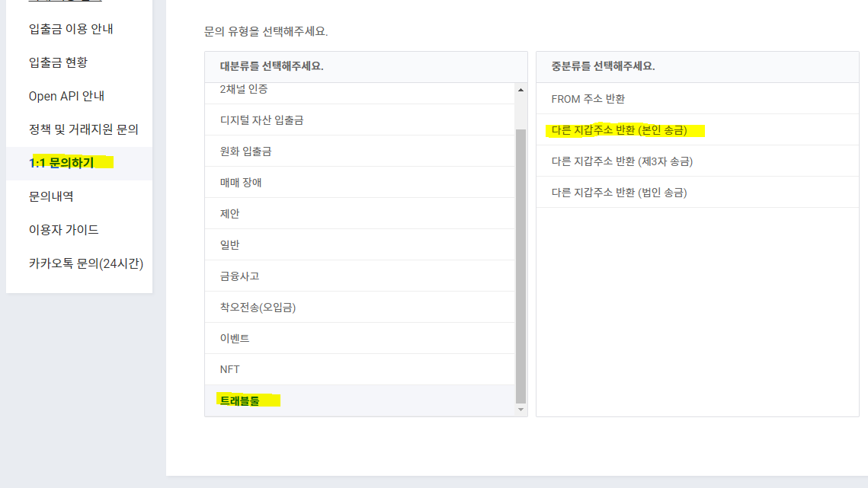
Task: Select 이벤트 category
Action: [x=360, y=338]
